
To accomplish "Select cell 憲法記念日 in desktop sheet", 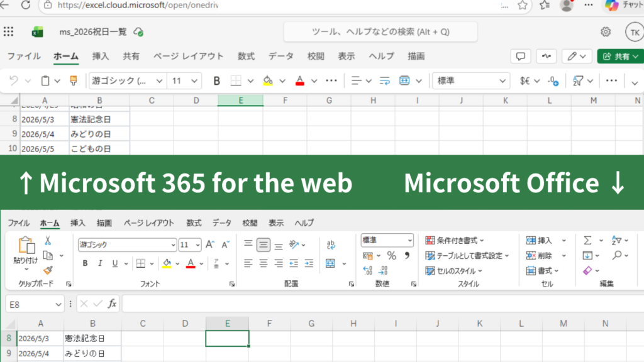I will 92,339.
